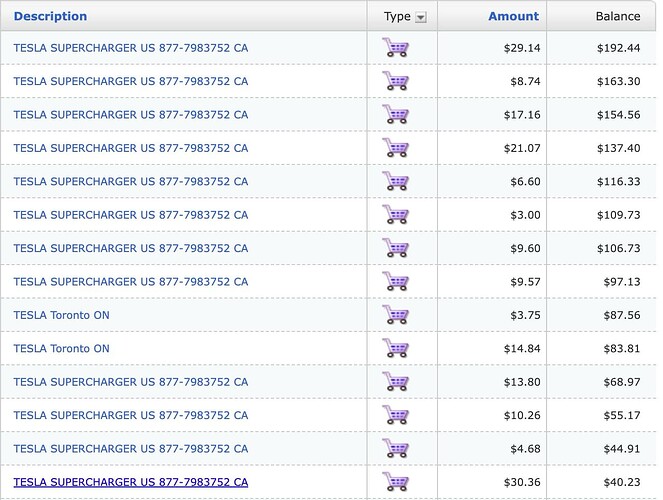663x500 pixels.
Task: Click the cart icon in the $6.60 row
Action: (x=395, y=181)
